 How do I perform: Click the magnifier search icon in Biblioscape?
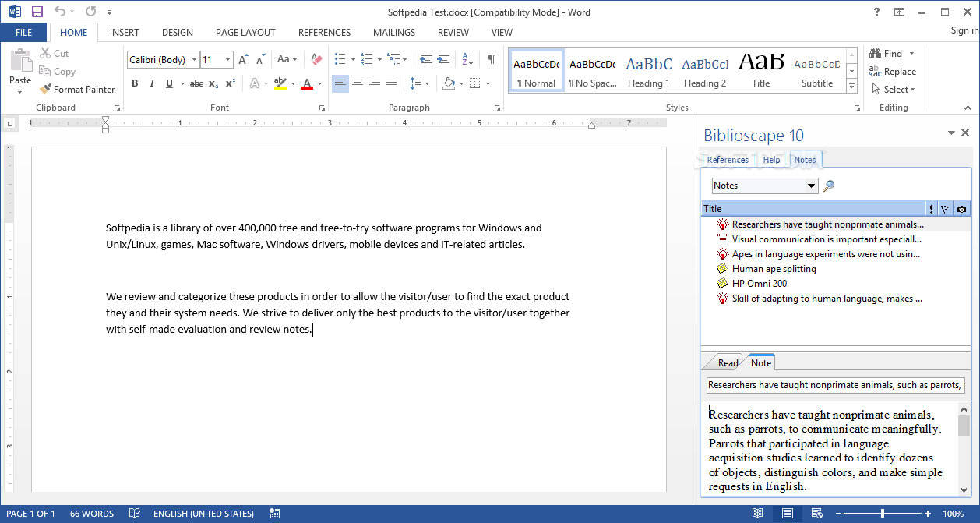coord(829,186)
